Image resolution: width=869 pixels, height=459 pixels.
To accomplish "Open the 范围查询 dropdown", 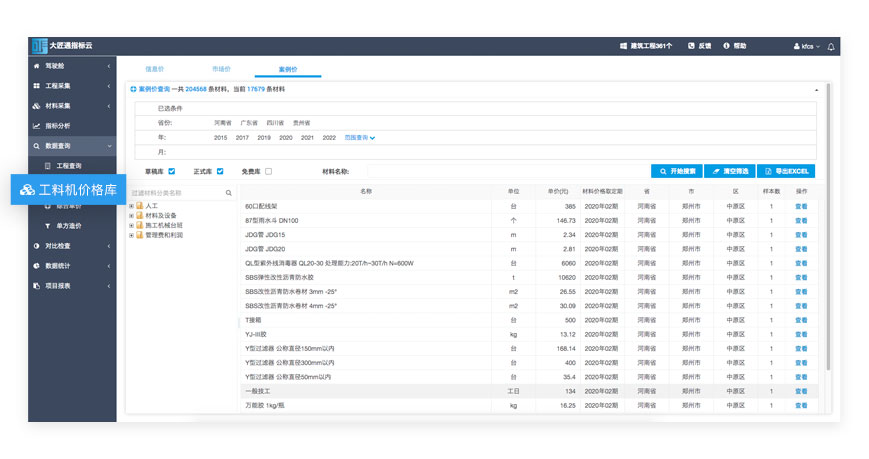I will pos(360,137).
